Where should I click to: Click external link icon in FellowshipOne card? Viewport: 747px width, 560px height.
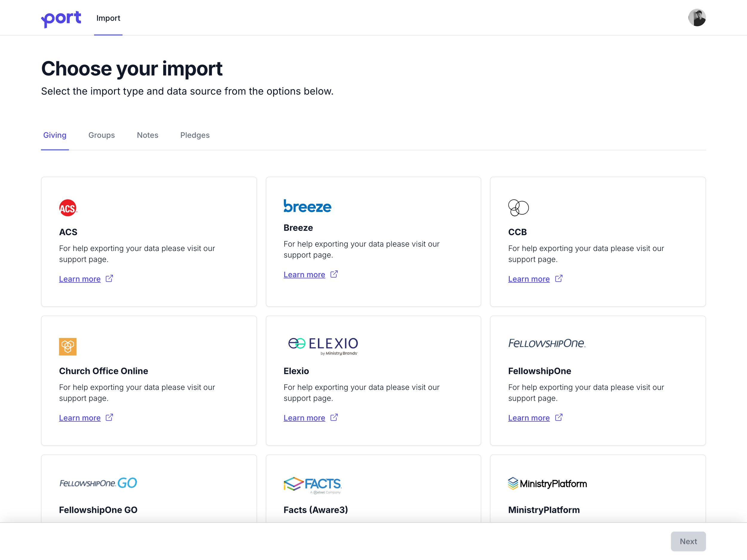(559, 417)
